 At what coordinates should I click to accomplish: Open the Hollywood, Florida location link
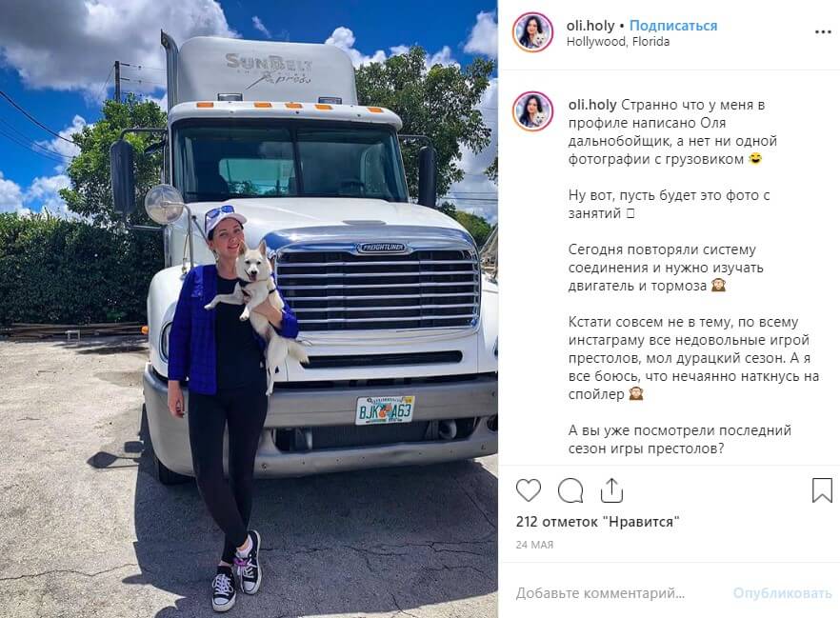618,41
